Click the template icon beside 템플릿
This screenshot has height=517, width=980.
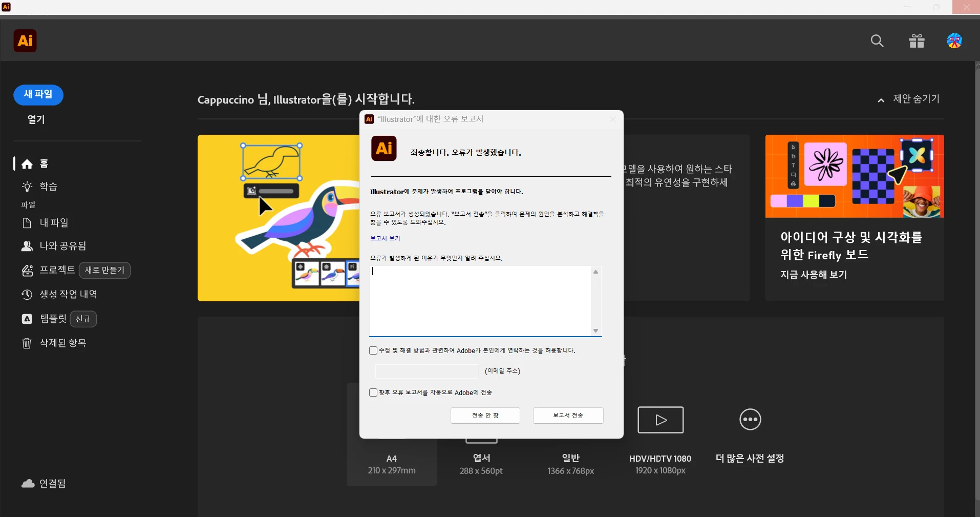(x=27, y=319)
